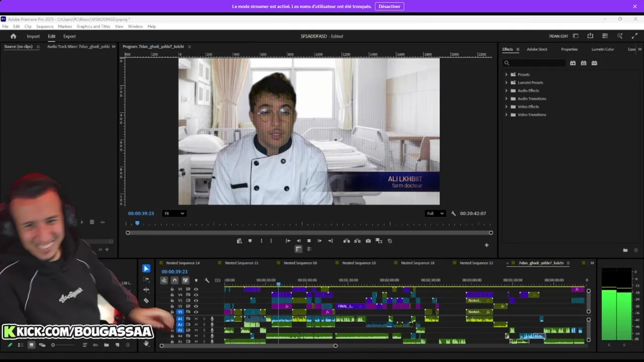644x362 pixels.
Task: Open timeline display settings wrench
Action: pos(207,280)
